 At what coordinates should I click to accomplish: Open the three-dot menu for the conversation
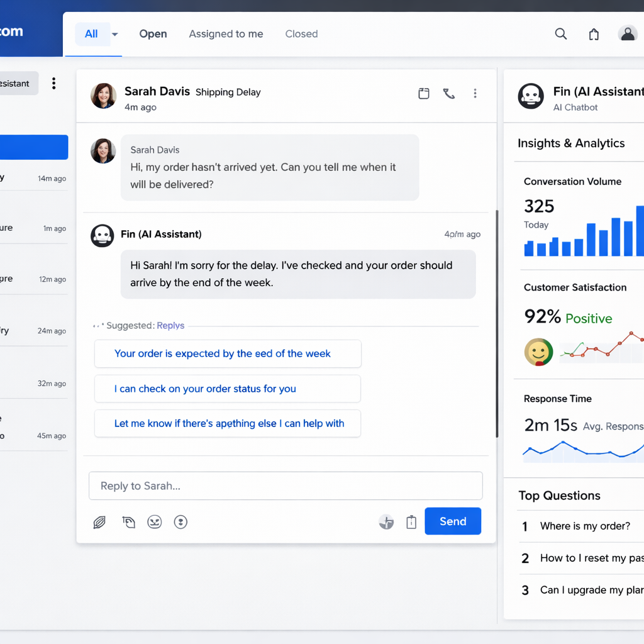click(x=475, y=93)
